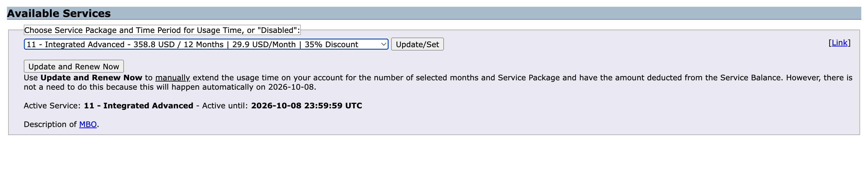The height and width of the screenshot is (170, 868).
Task: Click the underlined word manually
Action: (x=172, y=78)
